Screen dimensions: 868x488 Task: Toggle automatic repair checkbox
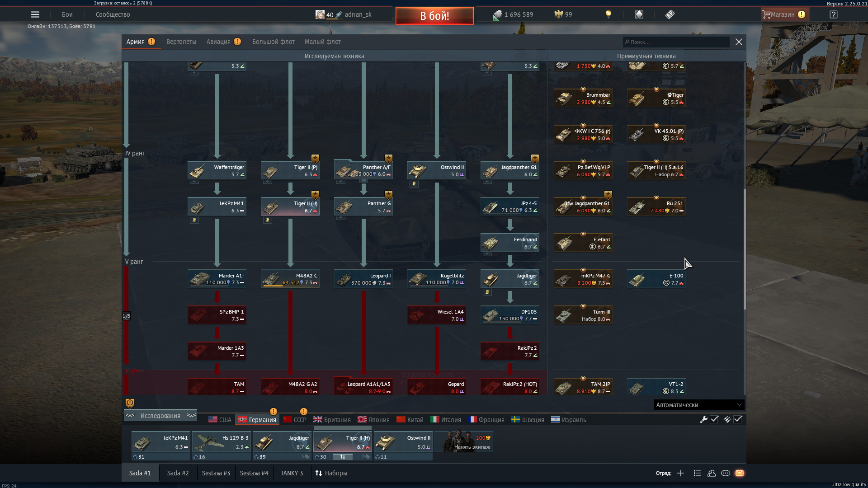tap(714, 419)
